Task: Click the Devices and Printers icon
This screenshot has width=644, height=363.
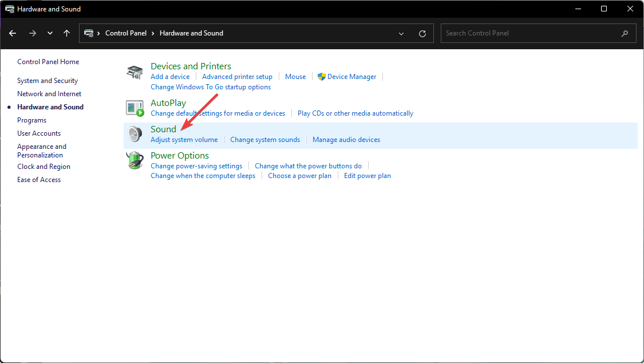Action: click(x=135, y=72)
